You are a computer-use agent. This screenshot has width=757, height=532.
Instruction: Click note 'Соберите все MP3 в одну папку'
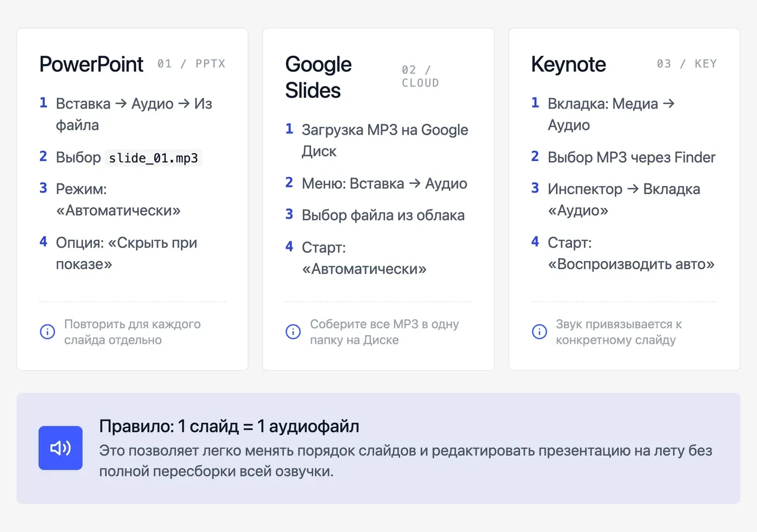point(384,332)
